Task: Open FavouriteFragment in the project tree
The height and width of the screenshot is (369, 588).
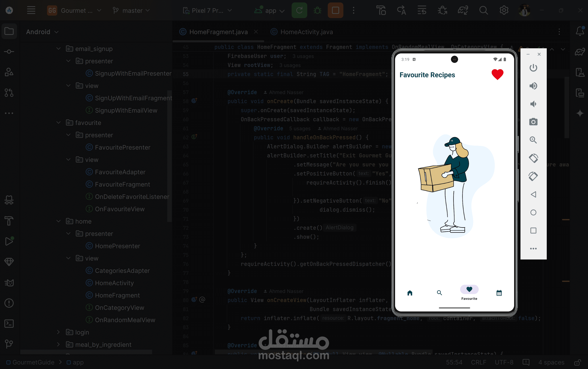Action: (x=122, y=184)
